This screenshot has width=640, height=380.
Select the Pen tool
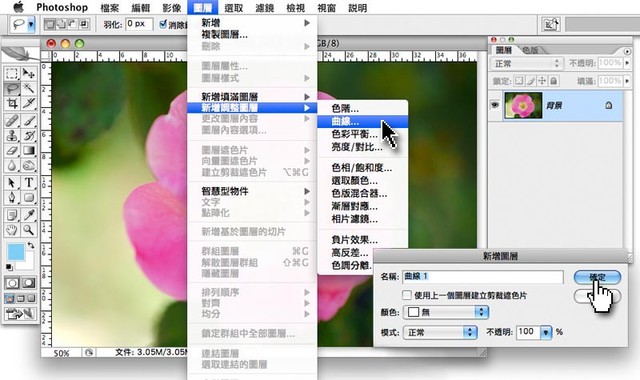12,198
